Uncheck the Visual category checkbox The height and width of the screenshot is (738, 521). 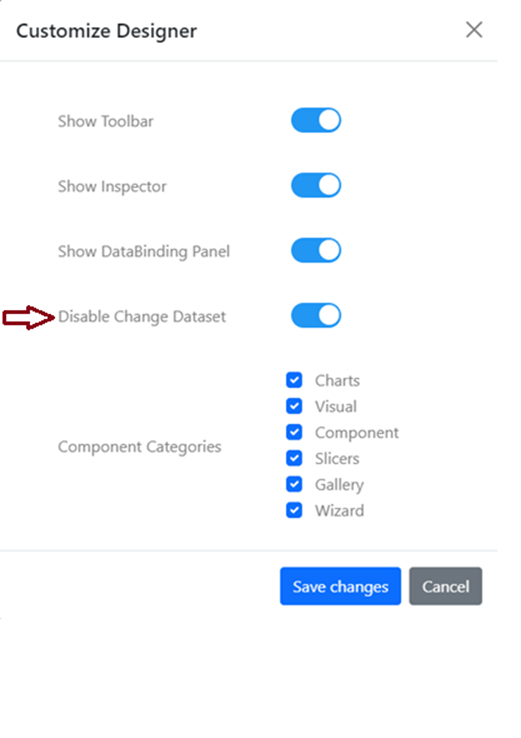pos(294,406)
